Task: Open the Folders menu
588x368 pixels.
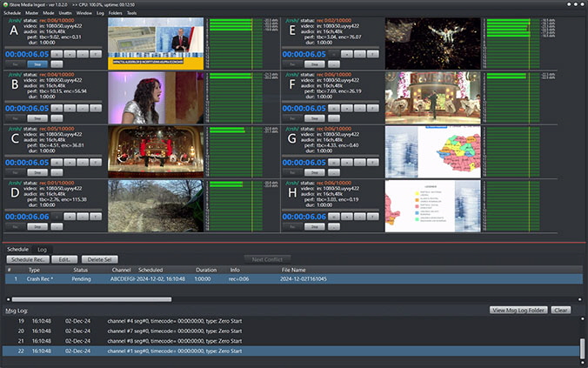Action: [x=115, y=13]
